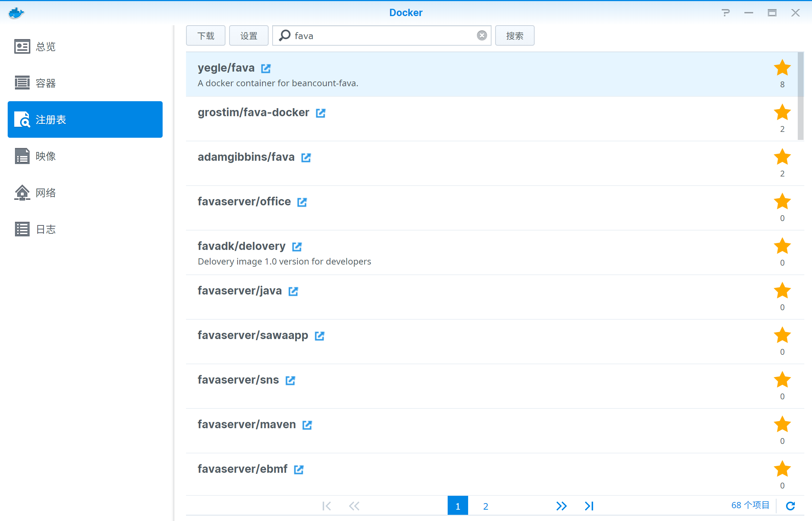Viewport: 812px width, 521px height.
Task: Open the 设置 (Settings) dialog
Action: pyautogui.click(x=248, y=35)
